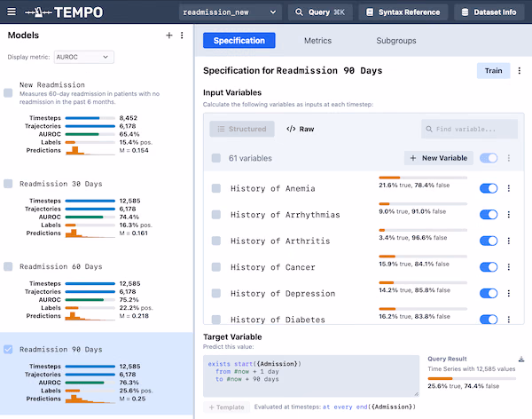Viewport: 532px width, 419px height.
Task: Add a new model with plus icon
Action: [x=169, y=36]
